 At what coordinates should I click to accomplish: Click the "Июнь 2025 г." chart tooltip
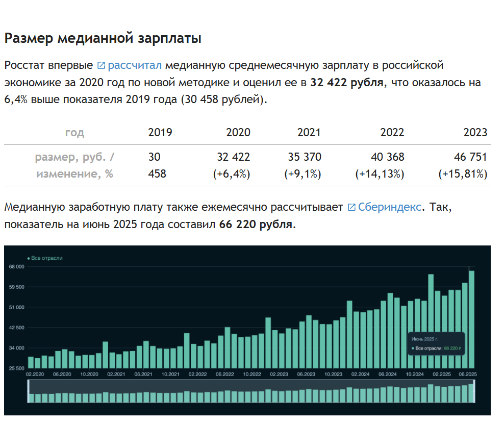436,343
